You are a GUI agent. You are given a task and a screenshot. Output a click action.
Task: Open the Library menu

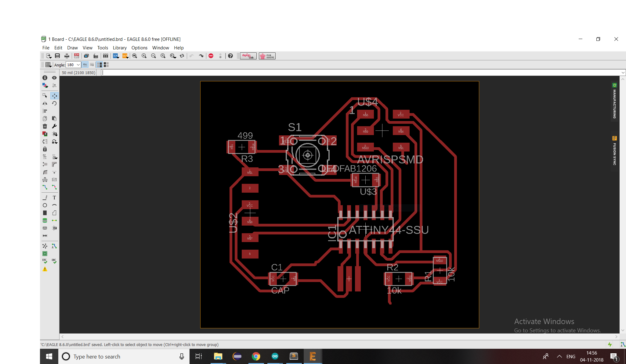(120, 48)
